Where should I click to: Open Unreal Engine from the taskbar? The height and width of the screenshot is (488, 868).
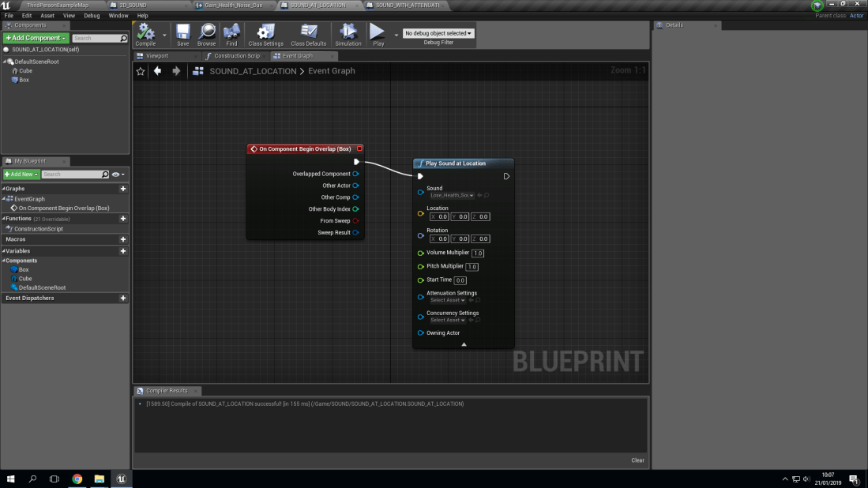[120, 479]
